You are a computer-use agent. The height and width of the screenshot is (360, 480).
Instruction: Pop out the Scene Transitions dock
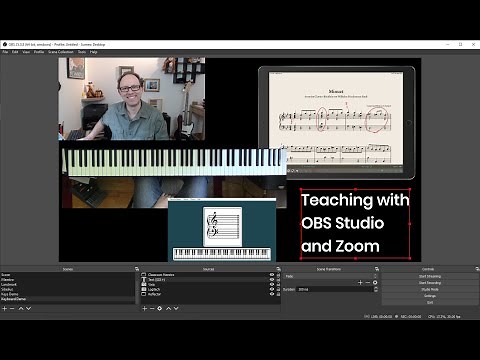[377, 269]
